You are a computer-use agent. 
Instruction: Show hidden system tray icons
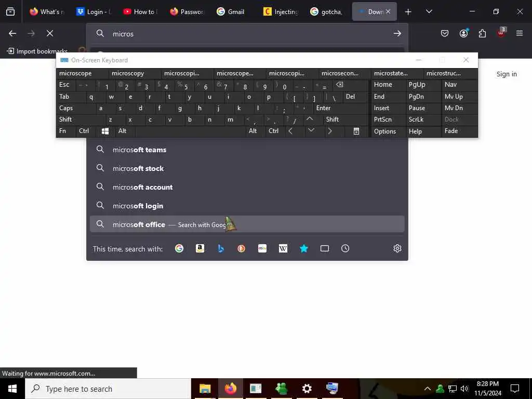(x=428, y=389)
